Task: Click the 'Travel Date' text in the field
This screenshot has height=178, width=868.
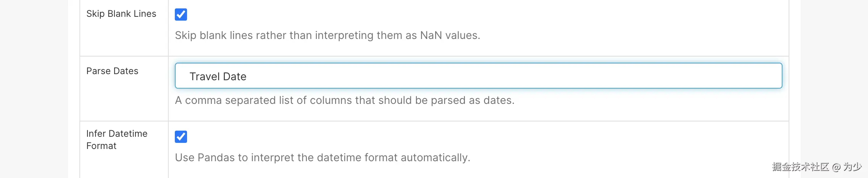Action: click(x=218, y=76)
